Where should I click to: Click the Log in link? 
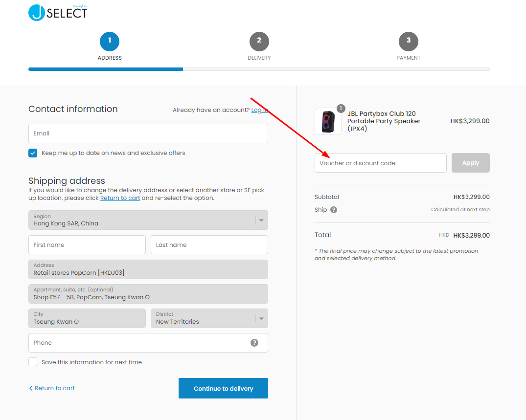click(x=259, y=110)
